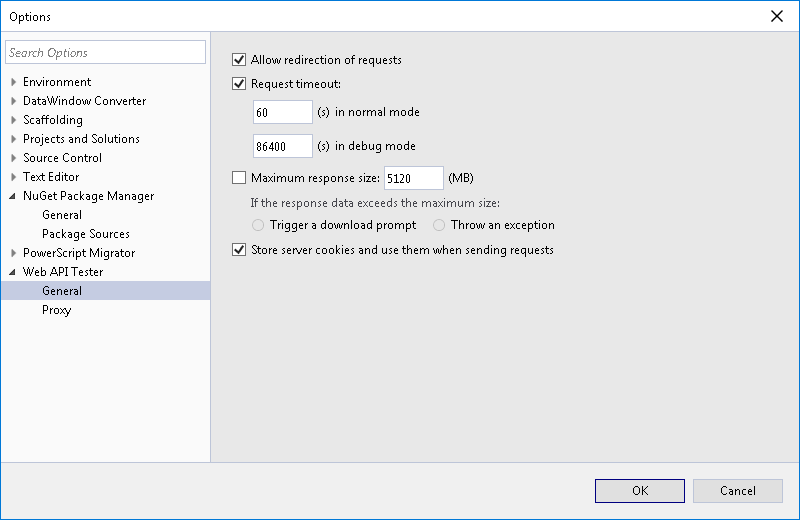
Task: Open the Proxy settings page
Action: point(56,310)
